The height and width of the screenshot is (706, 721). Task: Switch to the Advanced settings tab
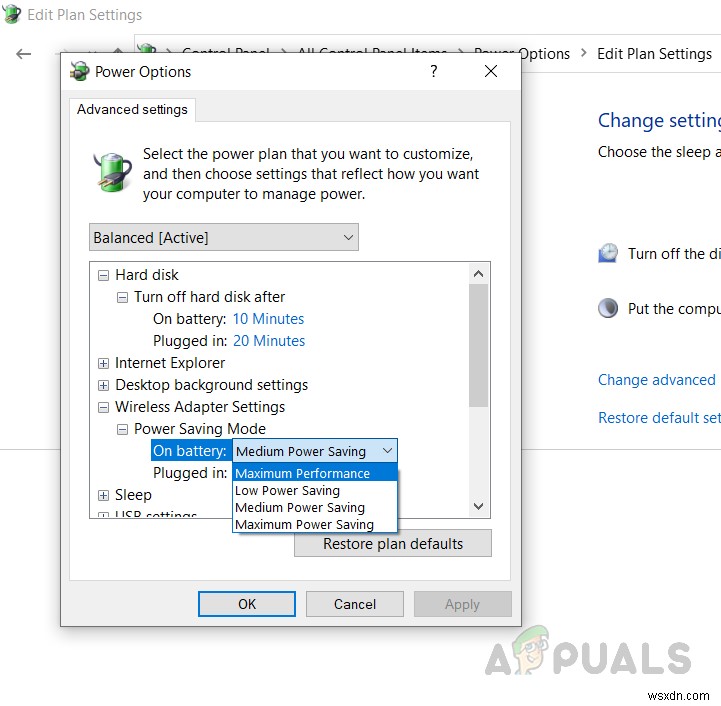coord(132,109)
